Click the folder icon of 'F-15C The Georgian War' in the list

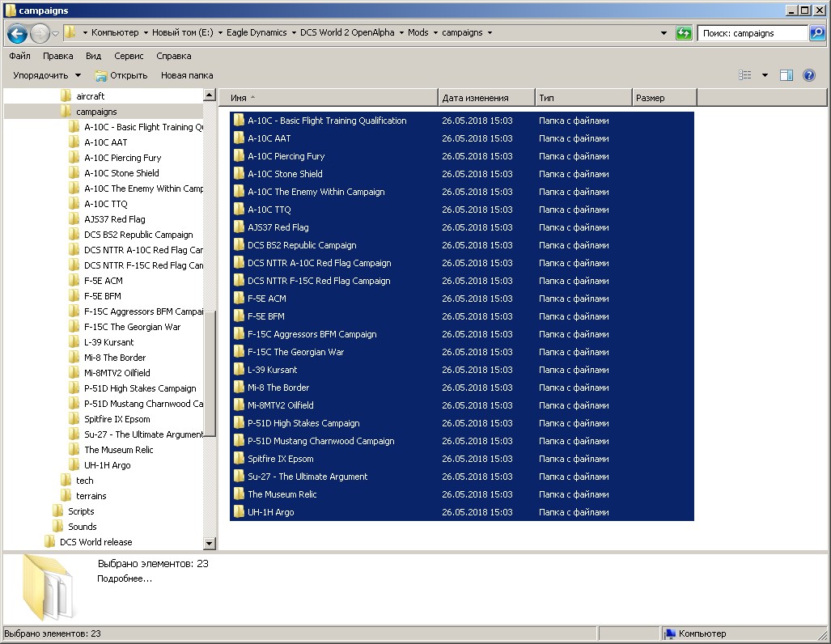(239, 351)
